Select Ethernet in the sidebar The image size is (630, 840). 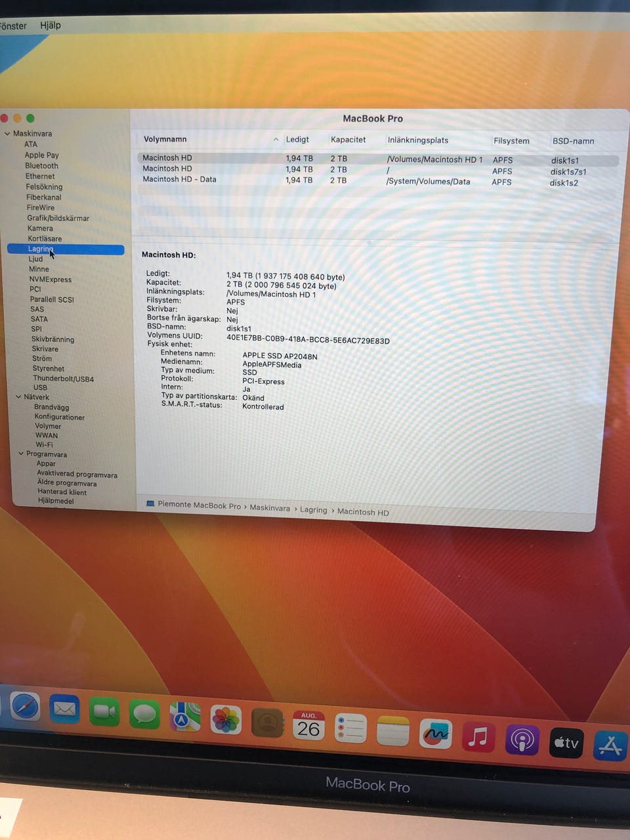(40, 177)
